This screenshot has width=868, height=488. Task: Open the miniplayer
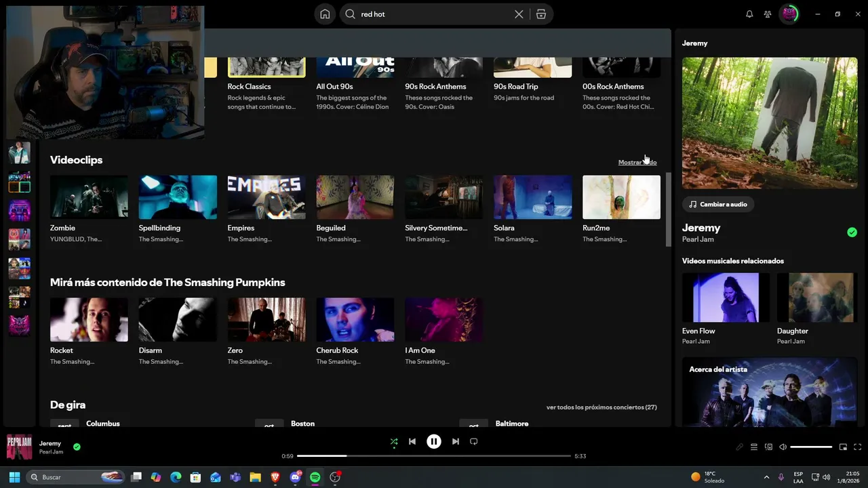click(843, 447)
